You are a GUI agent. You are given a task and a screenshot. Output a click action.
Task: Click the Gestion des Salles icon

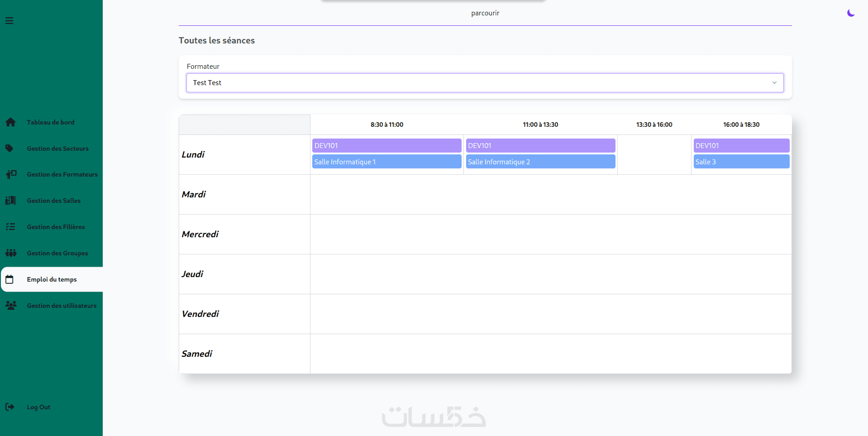10,201
